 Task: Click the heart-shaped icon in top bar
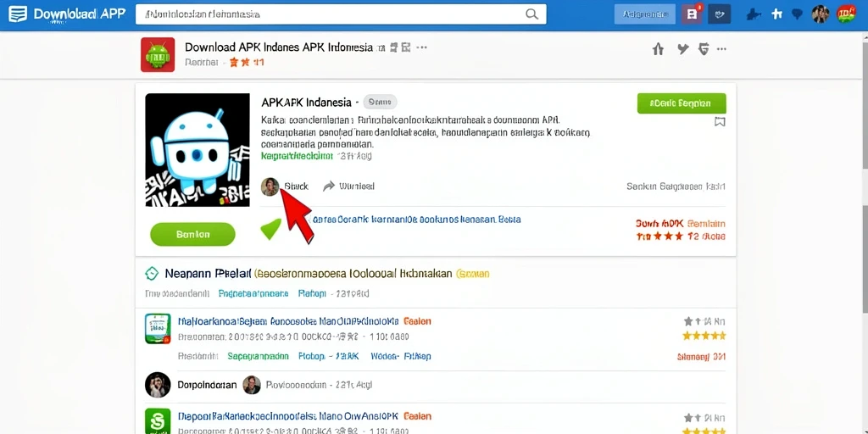click(798, 14)
